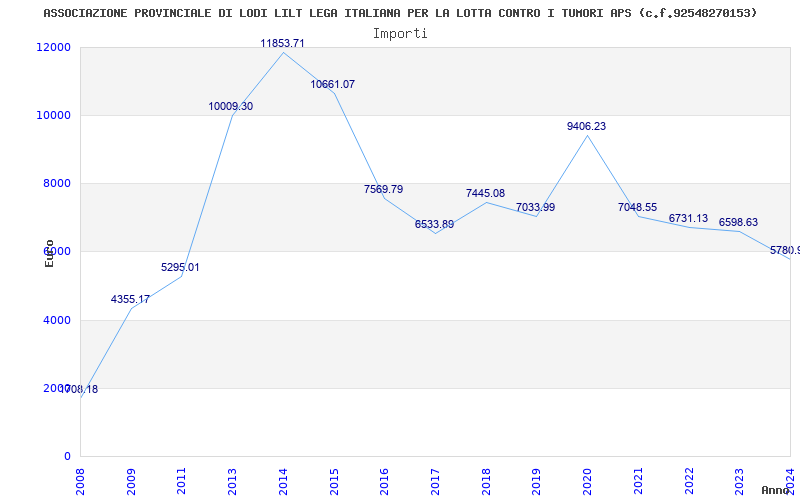Click the y-axis value 0
Viewport: 800px width, 500px height.
click(67, 456)
